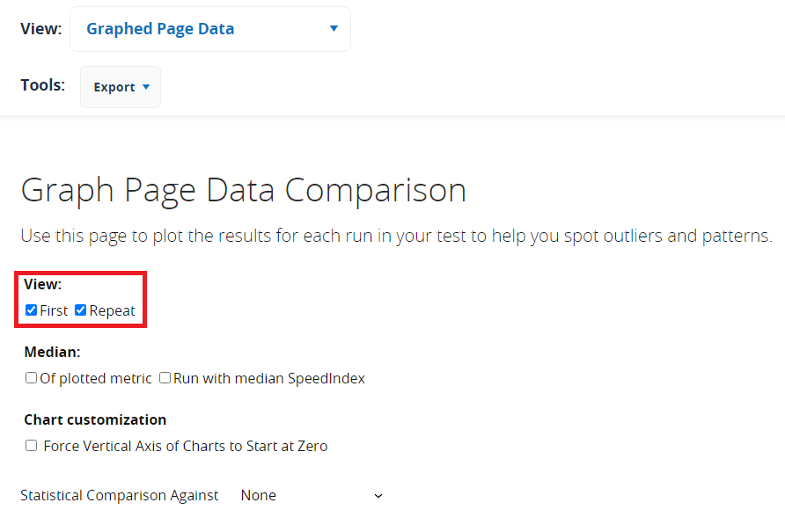
Task: Click the Graph Page Data Comparison heading
Action: pyautogui.click(x=243, y=190)
